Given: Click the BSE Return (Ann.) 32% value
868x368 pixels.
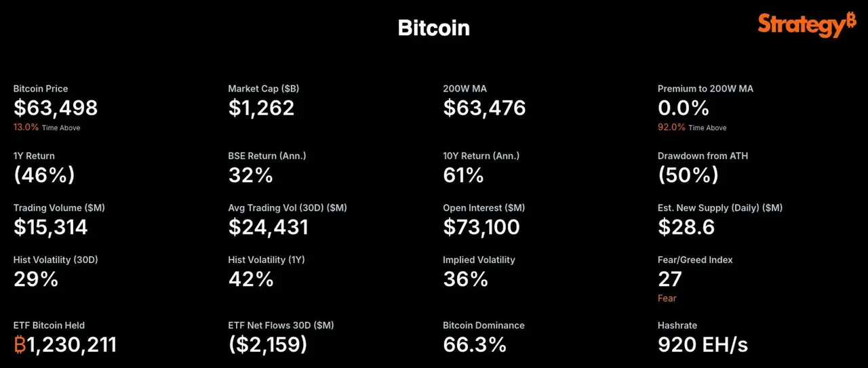Looking at the screenshot, I should [x=251, y=175].
